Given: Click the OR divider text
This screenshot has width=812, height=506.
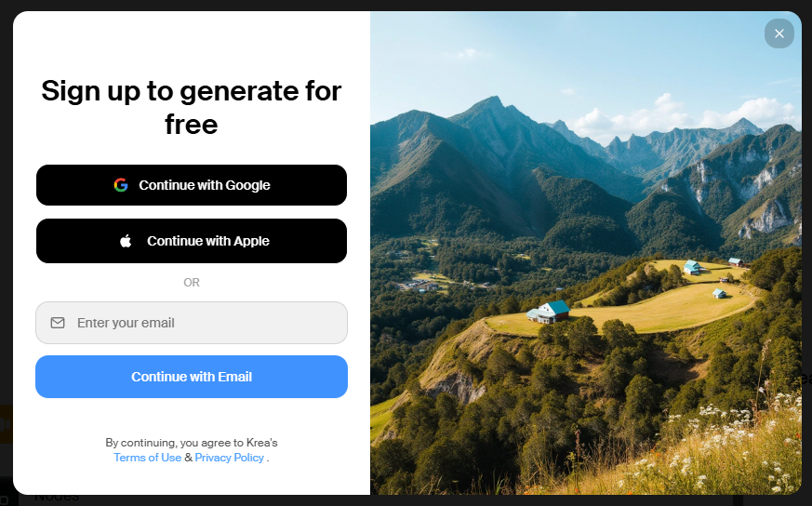Looking at the screenshot, I should (192, 282).
